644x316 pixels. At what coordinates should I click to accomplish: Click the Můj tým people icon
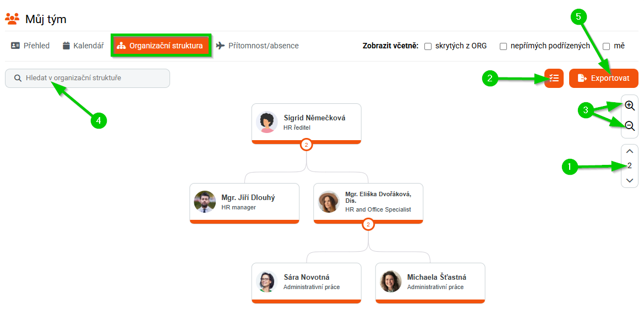pyautogui.click(x=12, y=19)
